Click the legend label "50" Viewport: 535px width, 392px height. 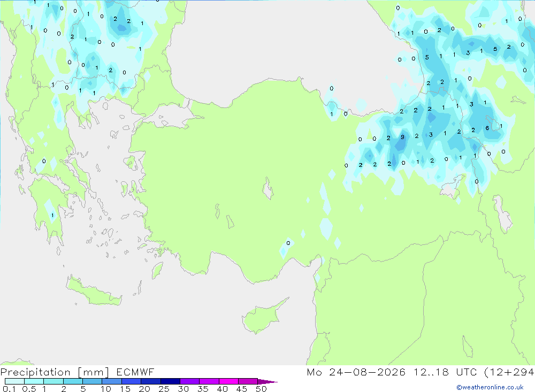[x=262, y=389]
